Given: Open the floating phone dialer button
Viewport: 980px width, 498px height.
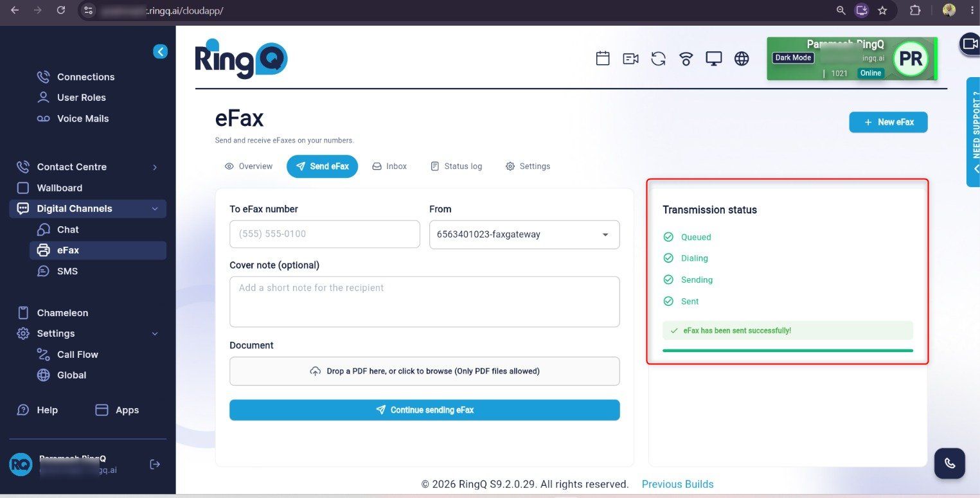Looking at the screenshot, I should [950, 463].
